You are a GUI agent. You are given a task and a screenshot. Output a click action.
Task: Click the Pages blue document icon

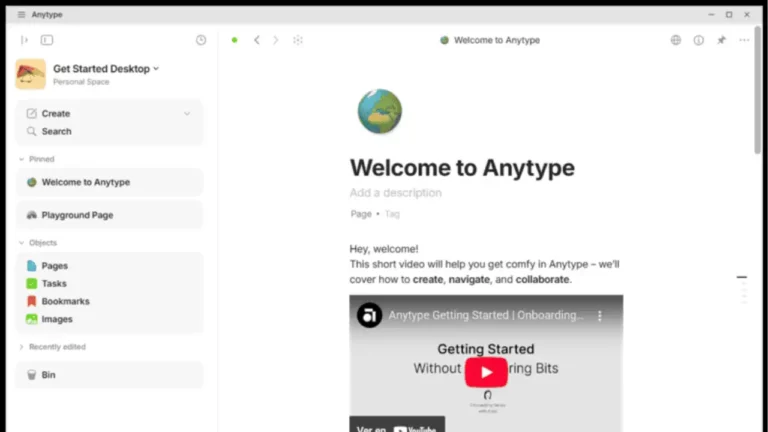(31, 266)
